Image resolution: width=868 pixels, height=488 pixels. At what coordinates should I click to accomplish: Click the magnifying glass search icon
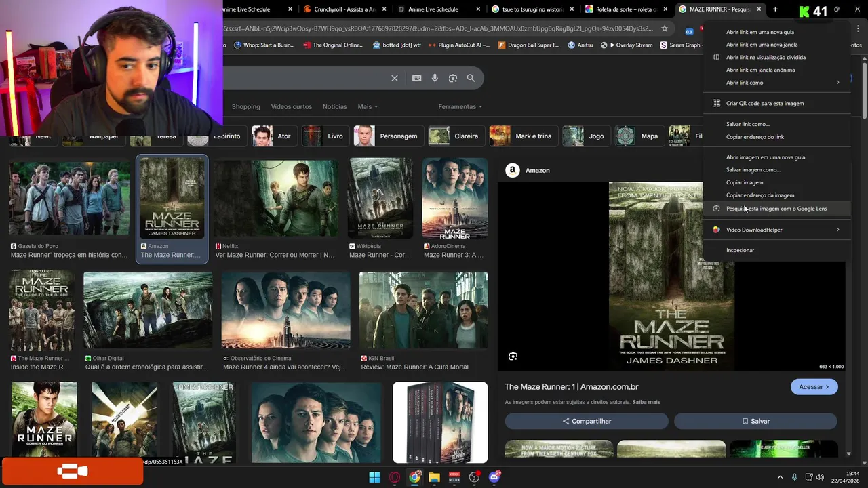471,78
